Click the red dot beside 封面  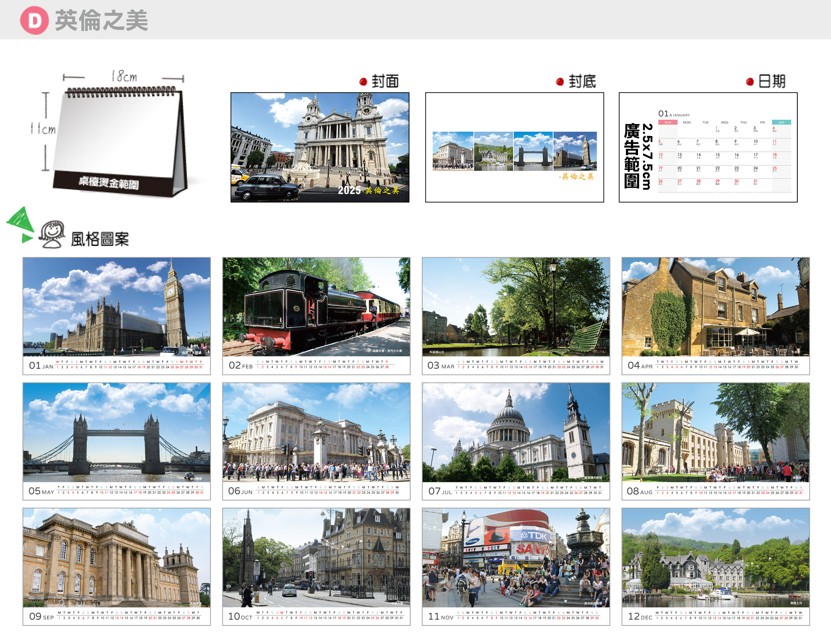pyautogui.click(x=363, y=81)
